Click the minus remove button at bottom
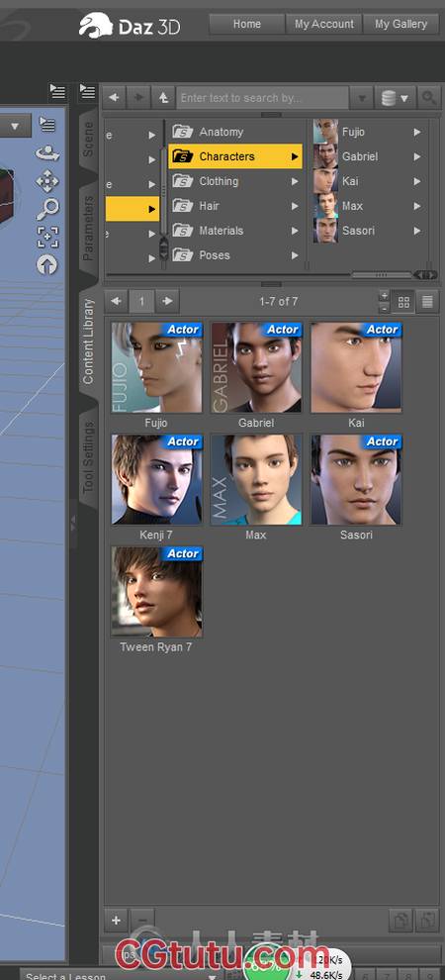Viewport: 445px width, 980px height. click(142, 920)
